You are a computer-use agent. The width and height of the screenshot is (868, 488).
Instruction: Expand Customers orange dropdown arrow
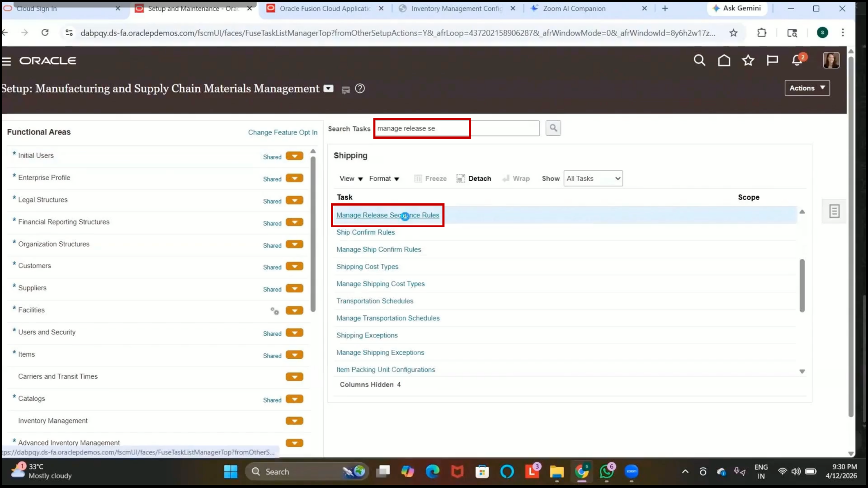(294, 267)
